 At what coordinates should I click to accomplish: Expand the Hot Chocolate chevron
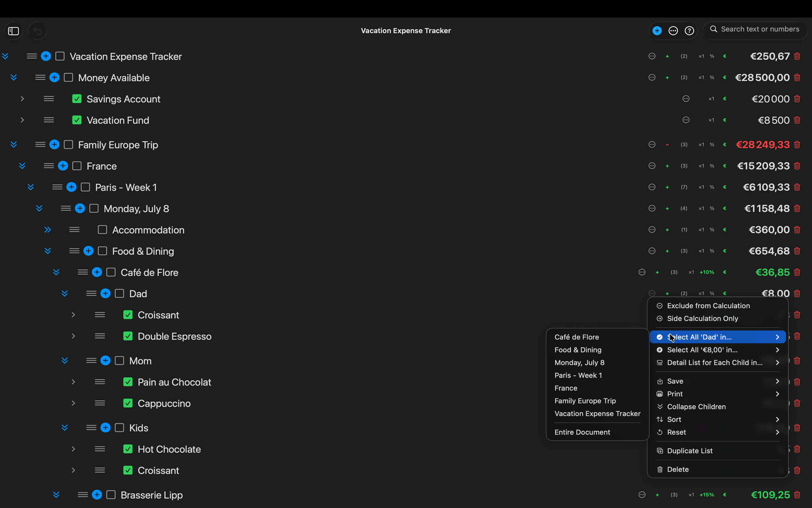pyautogui.click(x=73, y=449)
